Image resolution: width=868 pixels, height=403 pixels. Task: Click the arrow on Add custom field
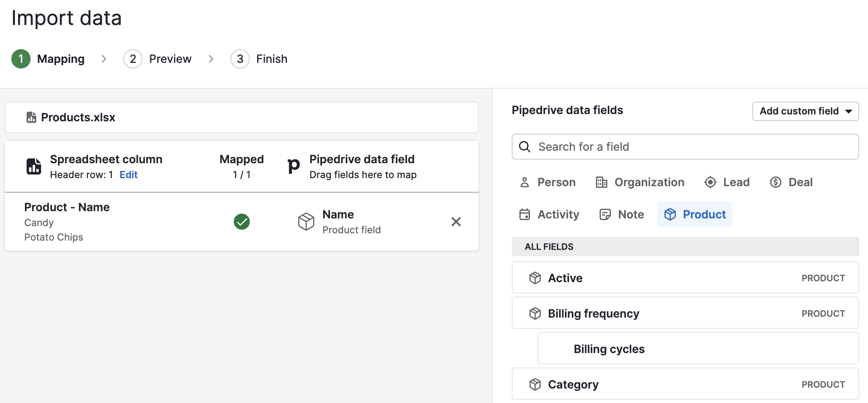[849, 112]
